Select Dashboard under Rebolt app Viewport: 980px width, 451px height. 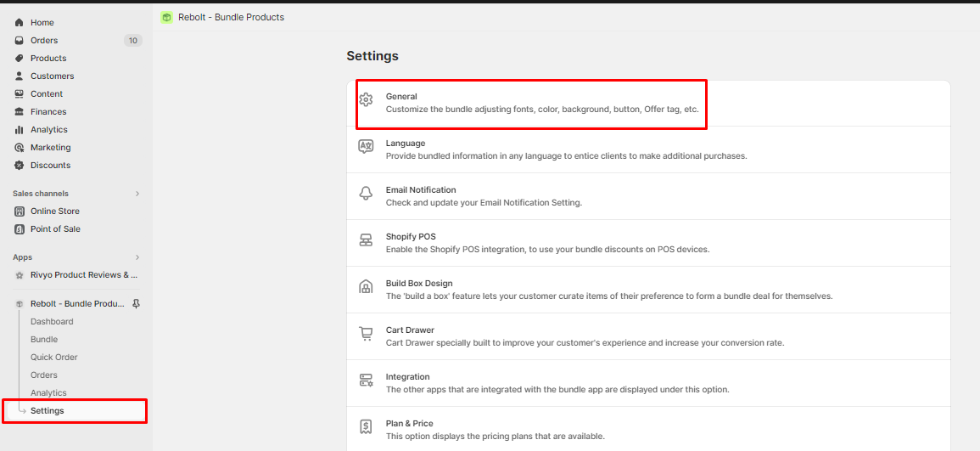52,322
